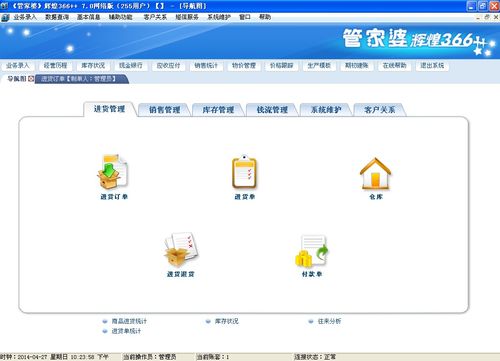Select the 销售管理 navigation tab

click(x=164, y=110)
